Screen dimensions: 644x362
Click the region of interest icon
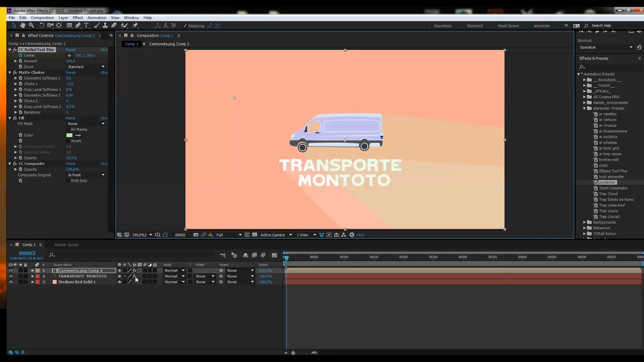point(247,235)
